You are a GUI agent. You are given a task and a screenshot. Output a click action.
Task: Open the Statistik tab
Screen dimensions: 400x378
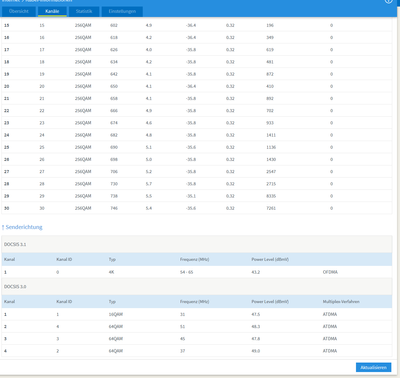tap(84, 11)
